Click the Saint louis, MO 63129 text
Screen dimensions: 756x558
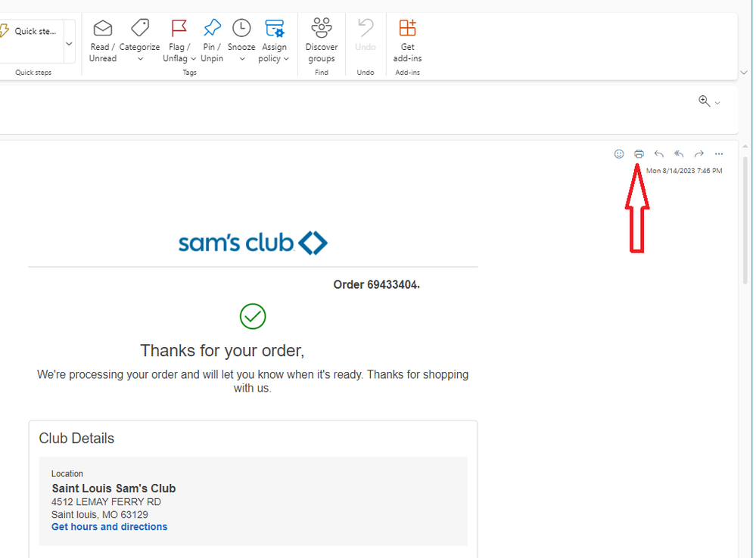(100, 515)
